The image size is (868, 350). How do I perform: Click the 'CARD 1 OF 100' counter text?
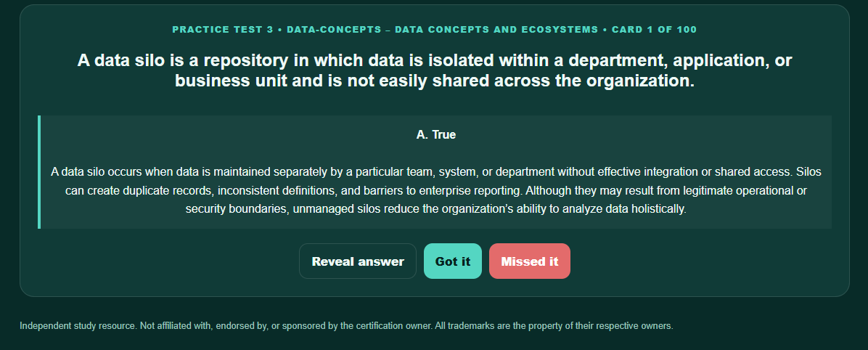655,29
